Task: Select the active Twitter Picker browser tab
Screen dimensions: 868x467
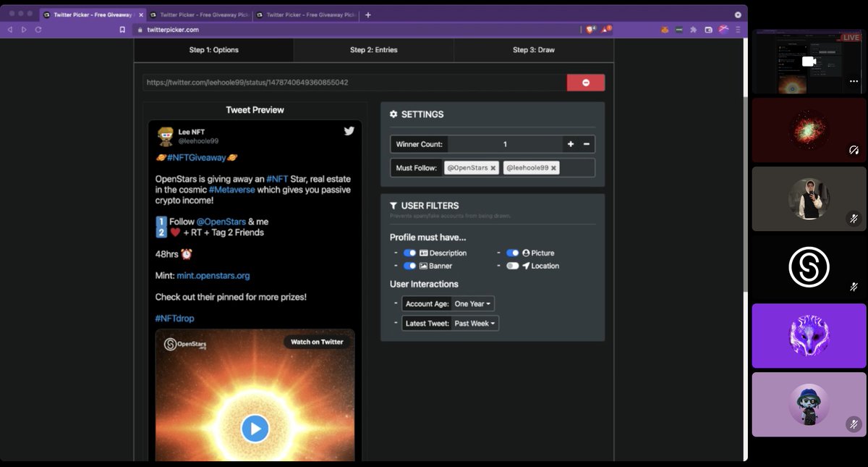Action: [93, 14]
